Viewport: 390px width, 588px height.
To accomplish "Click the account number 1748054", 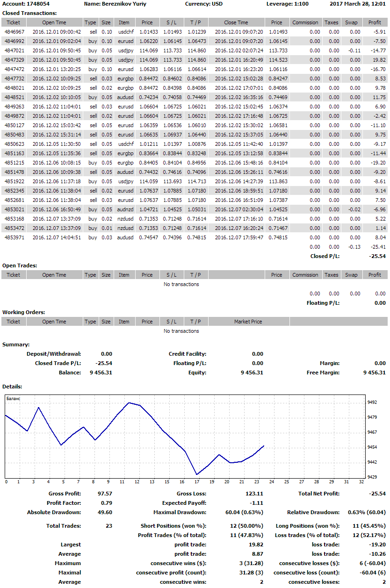I will [38, 4].
